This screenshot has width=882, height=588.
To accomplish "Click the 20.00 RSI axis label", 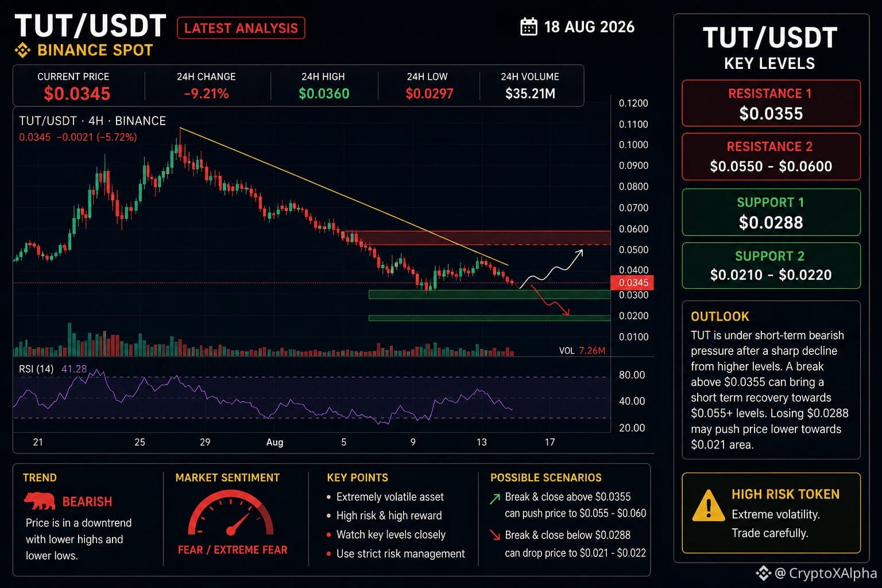I will 632,428.
